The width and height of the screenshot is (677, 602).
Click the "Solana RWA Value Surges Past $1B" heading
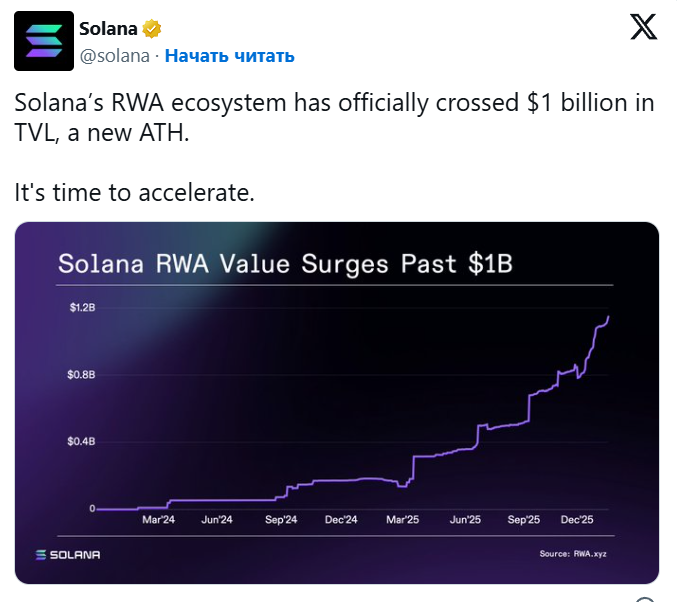pyautogui.click(x=284, y=265)
